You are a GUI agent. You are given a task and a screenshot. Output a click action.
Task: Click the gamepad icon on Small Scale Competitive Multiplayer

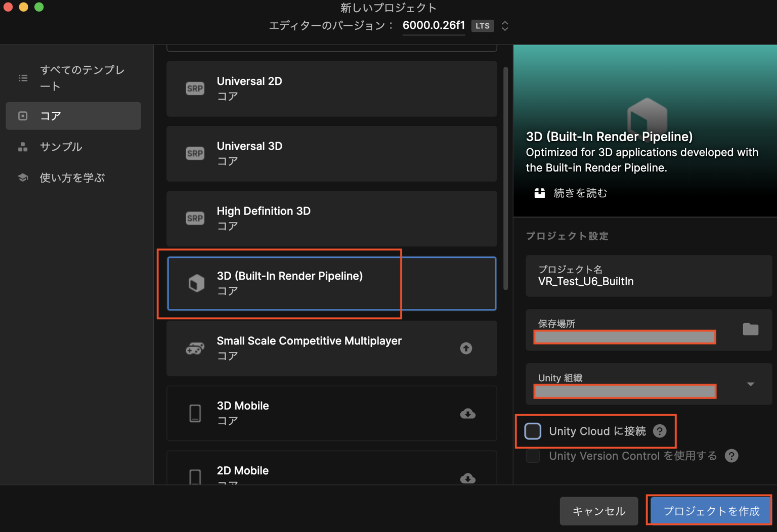(x=195, y=348)
